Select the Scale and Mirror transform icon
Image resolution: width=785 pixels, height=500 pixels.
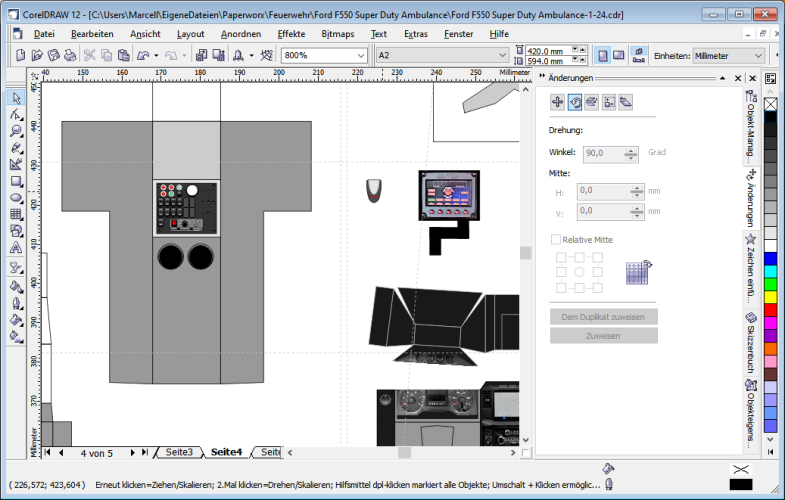592,102
